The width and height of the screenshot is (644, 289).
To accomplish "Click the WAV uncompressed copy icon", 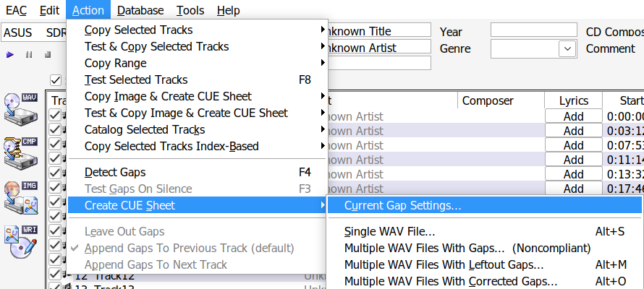I will coord(21,108).
